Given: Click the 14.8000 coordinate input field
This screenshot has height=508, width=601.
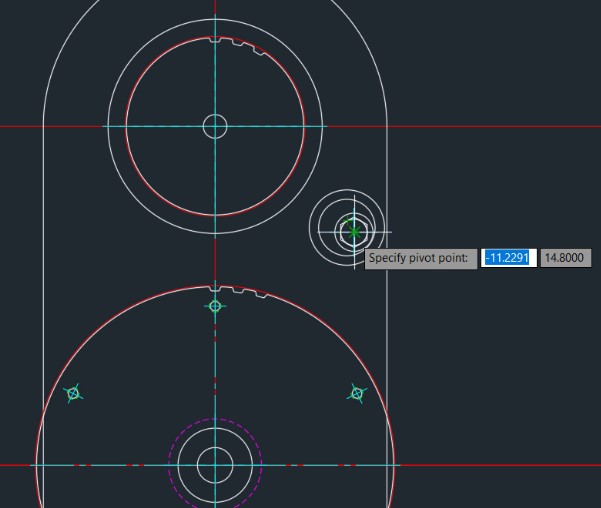Looking at the screenshot, I should 565,258.
